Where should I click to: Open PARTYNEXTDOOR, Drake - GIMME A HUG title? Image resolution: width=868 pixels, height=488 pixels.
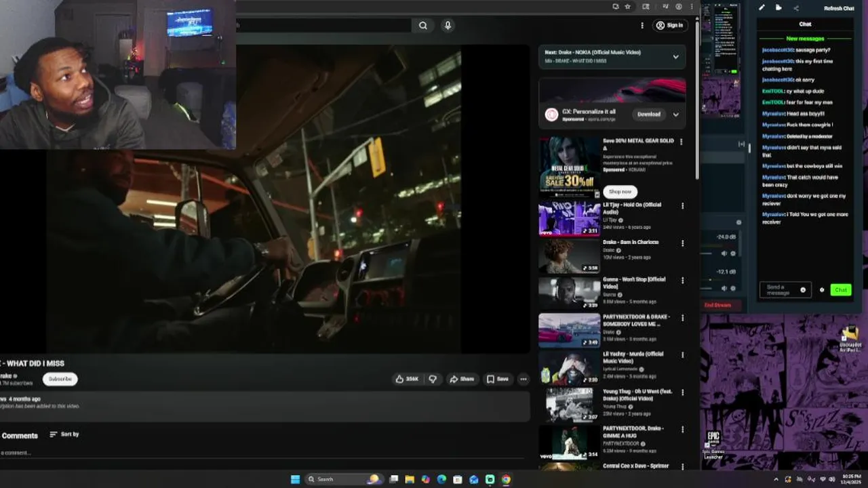(x=633, y=432)
